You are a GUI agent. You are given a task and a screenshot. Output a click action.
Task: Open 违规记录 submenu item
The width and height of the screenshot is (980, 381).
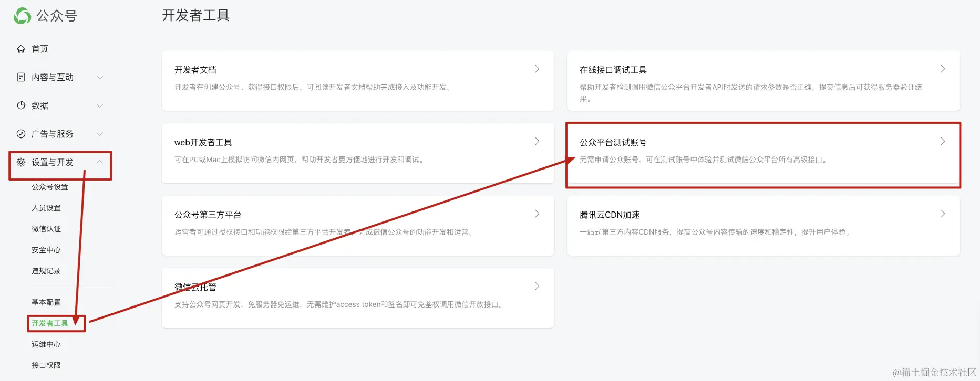[x=46, y=271]
